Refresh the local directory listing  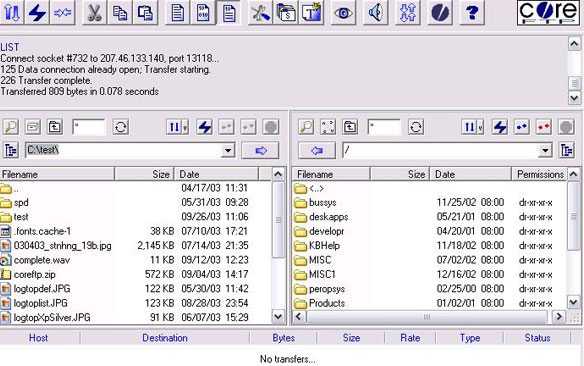pyautogui.click(x=121, y=127)
